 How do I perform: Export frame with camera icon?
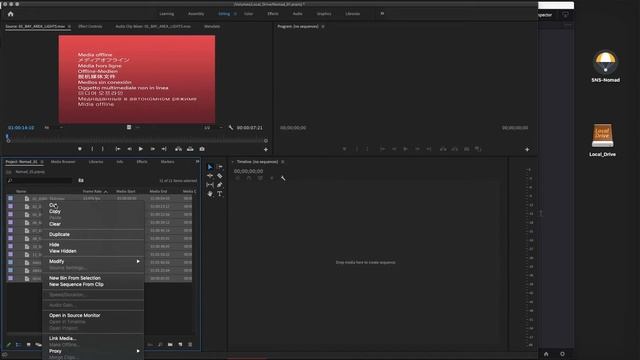(202, 149)
